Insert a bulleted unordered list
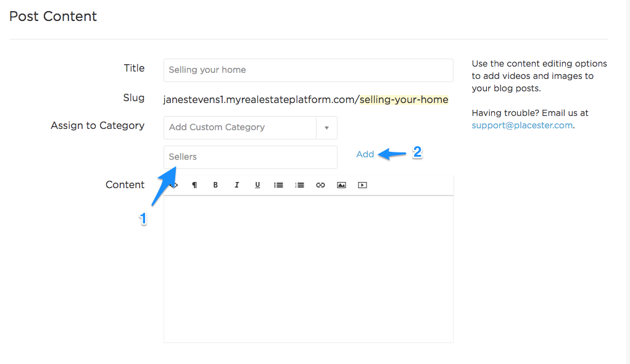The width and height of the screenshot is (630, 364). click(x=278, y=185)
